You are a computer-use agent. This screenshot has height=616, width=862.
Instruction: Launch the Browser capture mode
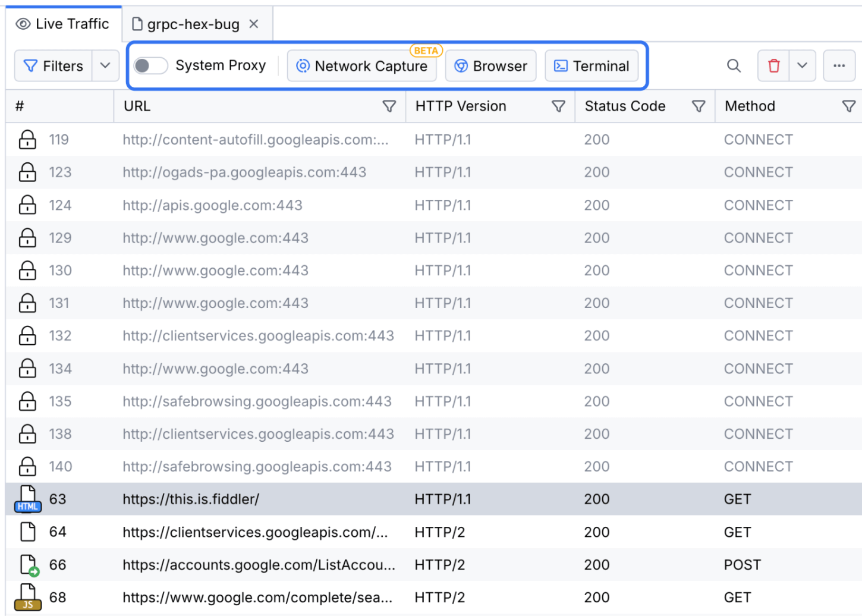pos(490,66)
